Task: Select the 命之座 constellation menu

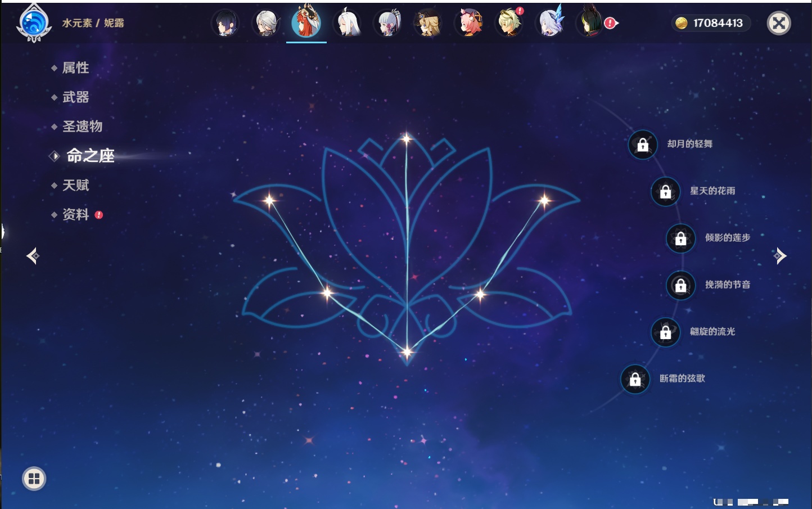Action: point(90,156)
